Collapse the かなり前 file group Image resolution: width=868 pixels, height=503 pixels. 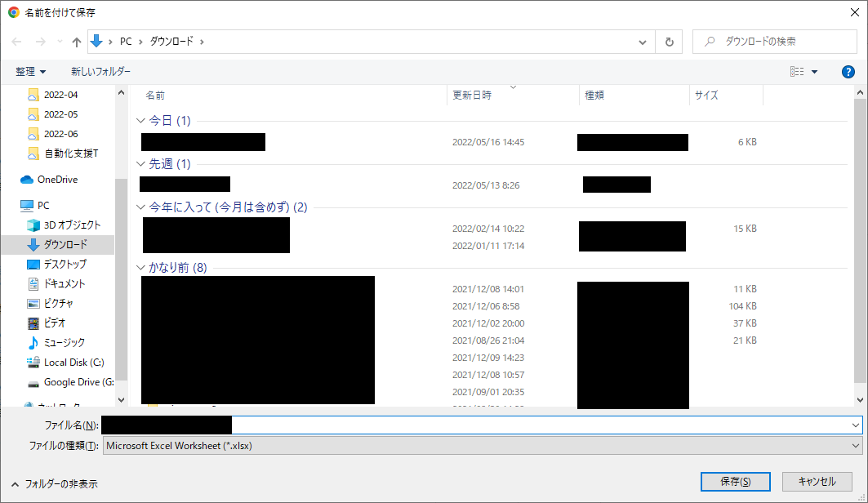pos(140,266)
